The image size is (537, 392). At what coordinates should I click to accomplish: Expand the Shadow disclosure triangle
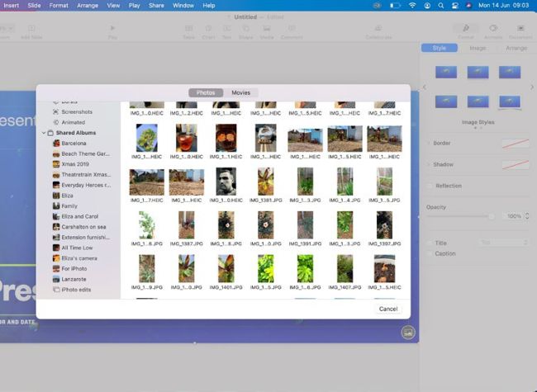coord(428,164)
